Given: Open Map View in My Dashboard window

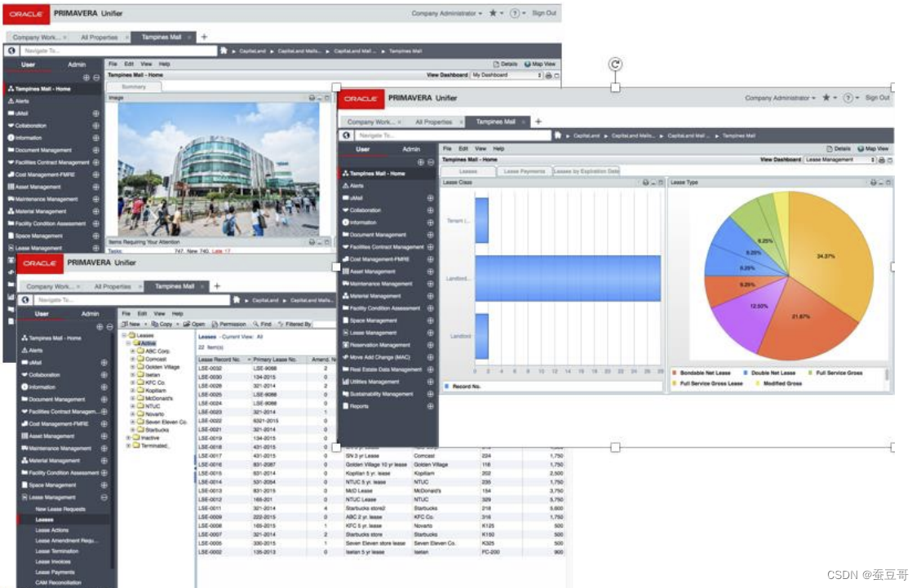Looking at the screenshot, I should coord(540,64).
